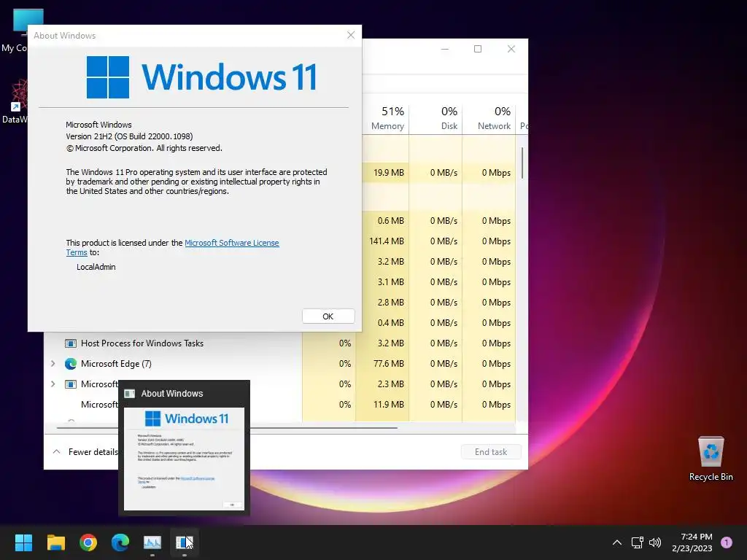
Task: Open the notification count badge
Action: [x=727, y=542]
